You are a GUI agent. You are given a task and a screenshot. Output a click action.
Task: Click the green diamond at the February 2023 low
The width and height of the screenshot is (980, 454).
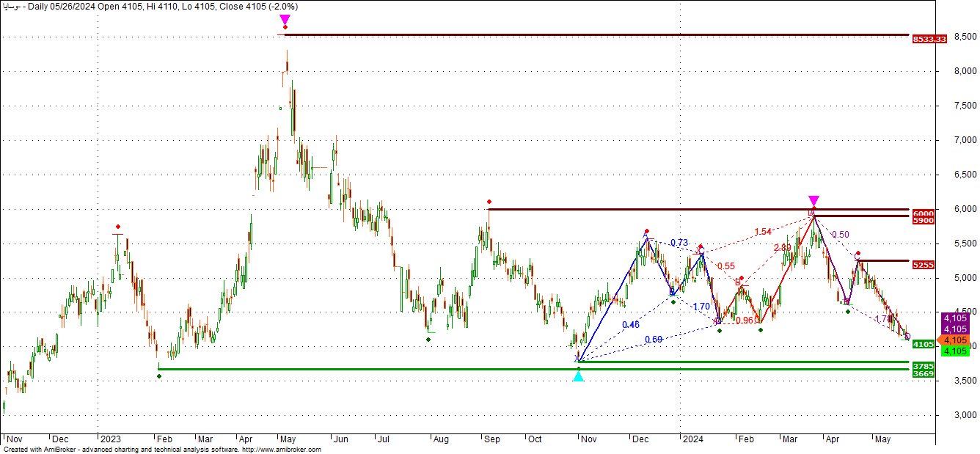pyautogui.click(x=159, y=376)
